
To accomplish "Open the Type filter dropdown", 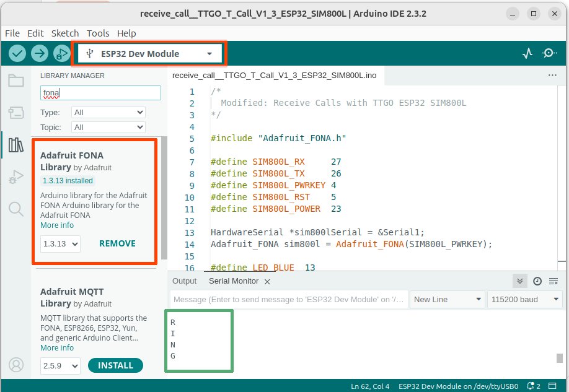I will pos(108,113).
